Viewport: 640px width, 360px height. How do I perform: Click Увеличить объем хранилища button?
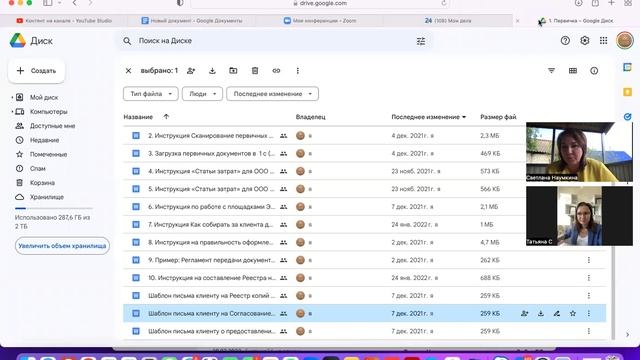(x=62, y=246)
